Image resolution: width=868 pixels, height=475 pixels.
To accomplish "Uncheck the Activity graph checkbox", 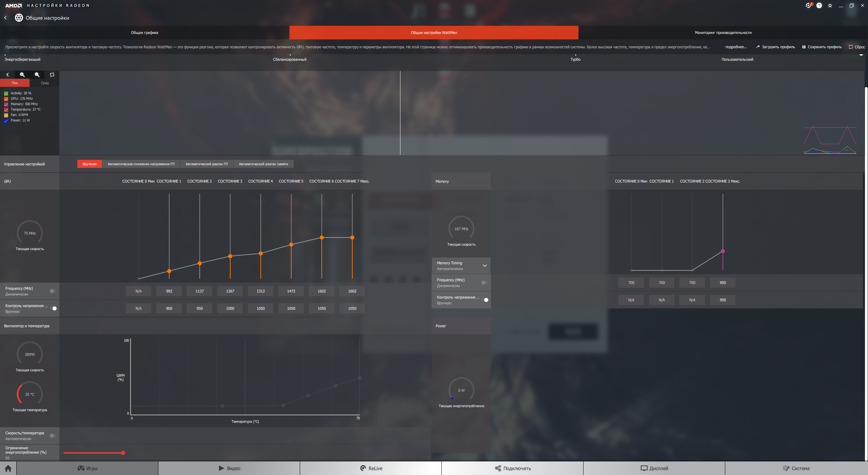I will (6, 93).
